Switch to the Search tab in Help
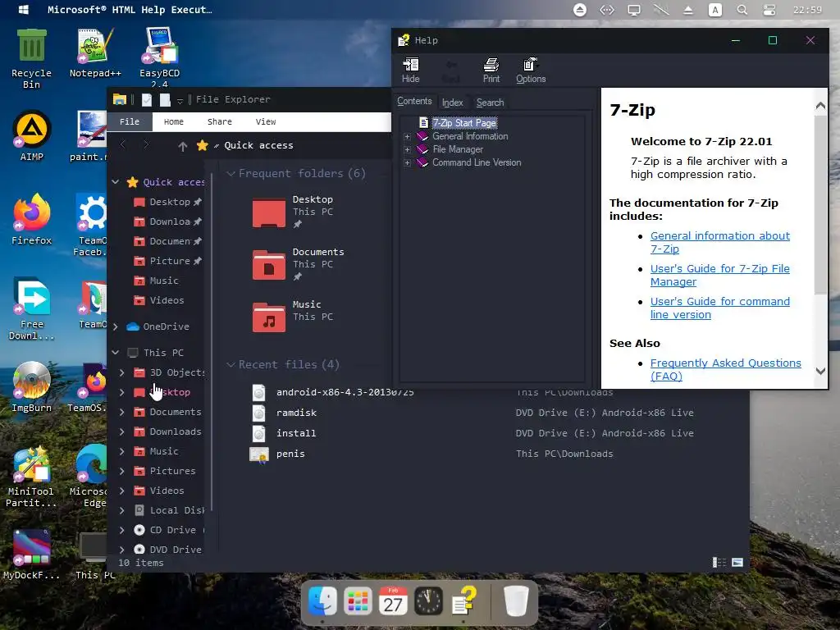This screenshot has width=840, height=630. [x=491, y=103]
